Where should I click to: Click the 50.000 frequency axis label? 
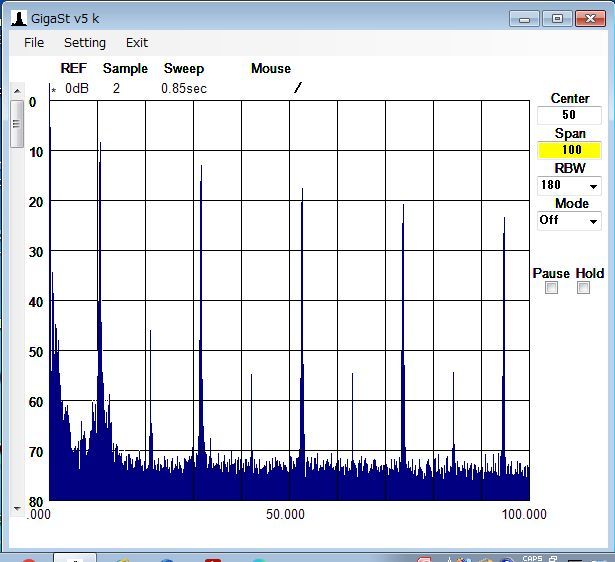click(285, 514)
